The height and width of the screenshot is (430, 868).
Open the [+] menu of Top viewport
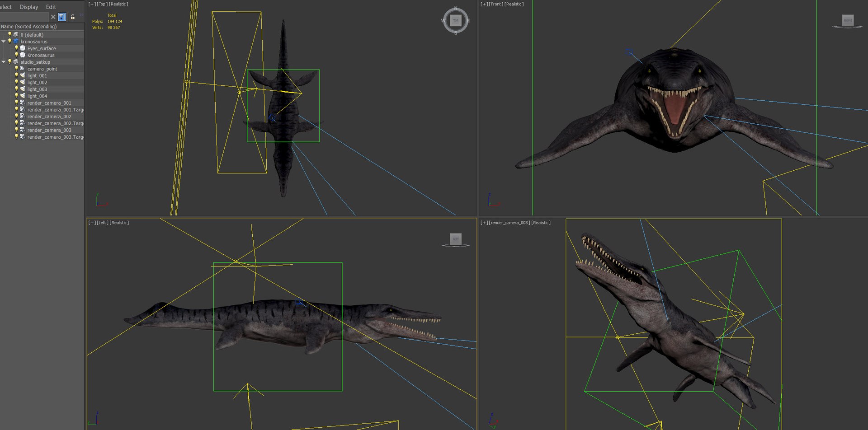click(x=92, y=4)
